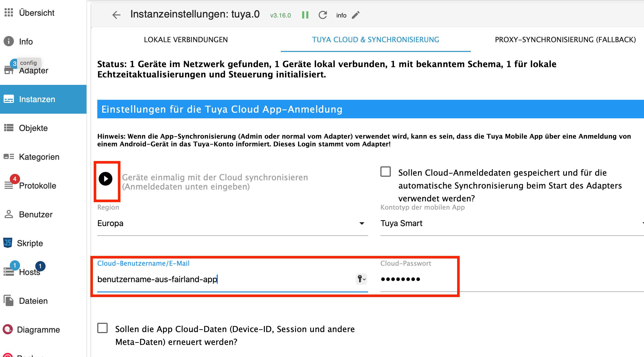The height and width of the screenshot is (357, 644).
Task: Select the Tuya Cloud & Synchronisierung tab
Action: coord(375,40)
